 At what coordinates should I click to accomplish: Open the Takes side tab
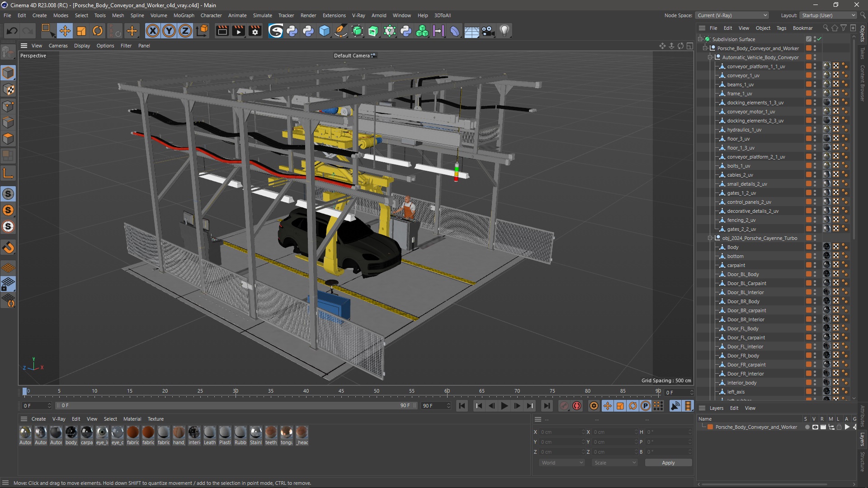pyautogui.click(x=863, y=53)
